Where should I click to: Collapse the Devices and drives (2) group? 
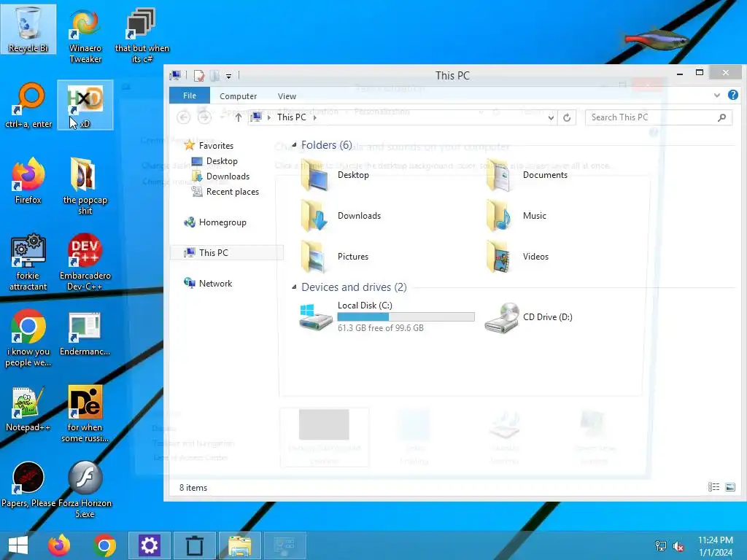(294, 287)
